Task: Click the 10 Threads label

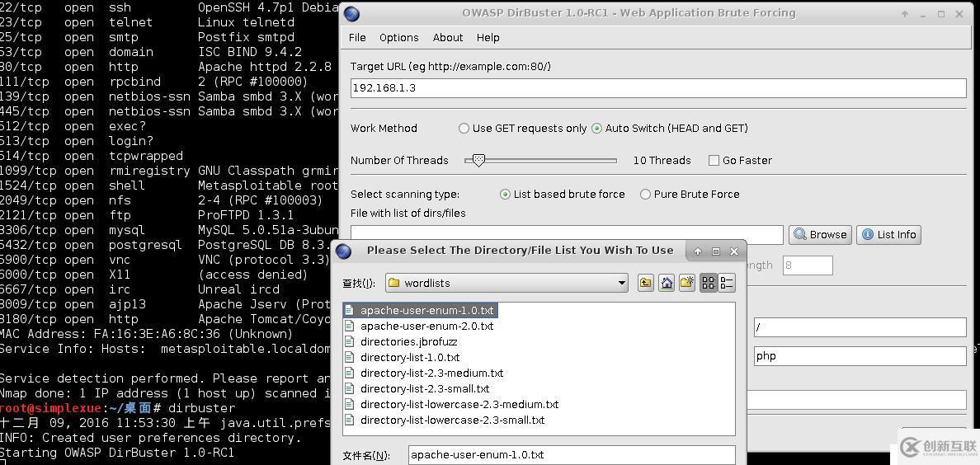Action: pyautogui.click(x=662, y=161)
